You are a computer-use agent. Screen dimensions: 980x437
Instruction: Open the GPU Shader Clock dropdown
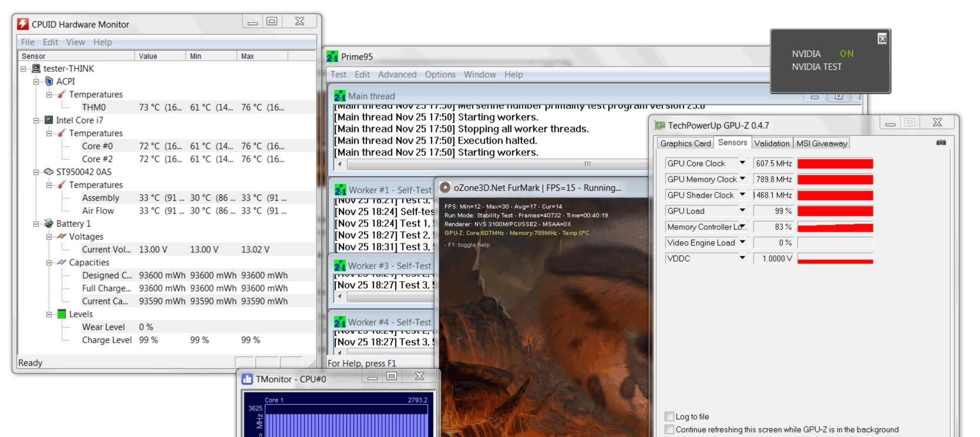pyautogui.click(x=742, y=194)
